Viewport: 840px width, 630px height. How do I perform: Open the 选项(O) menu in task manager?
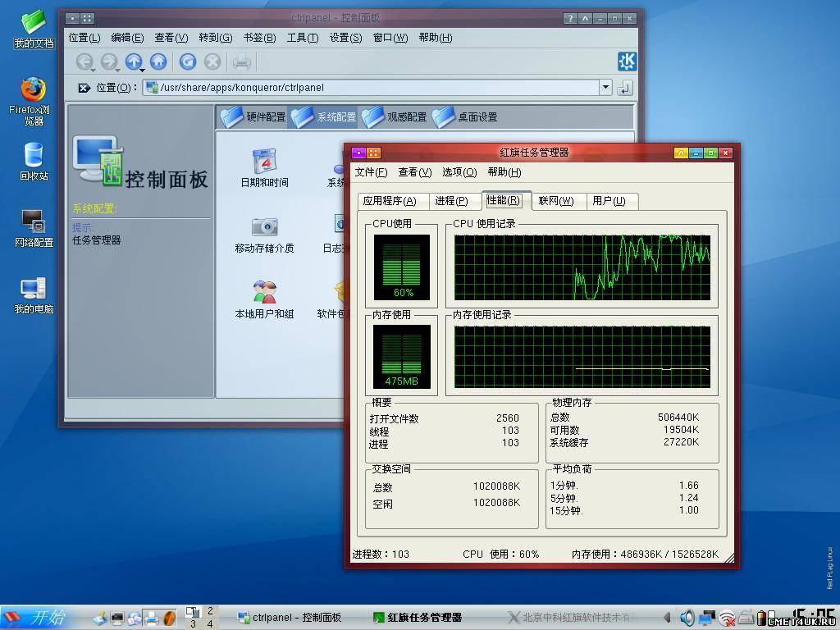tap(459, 172)
